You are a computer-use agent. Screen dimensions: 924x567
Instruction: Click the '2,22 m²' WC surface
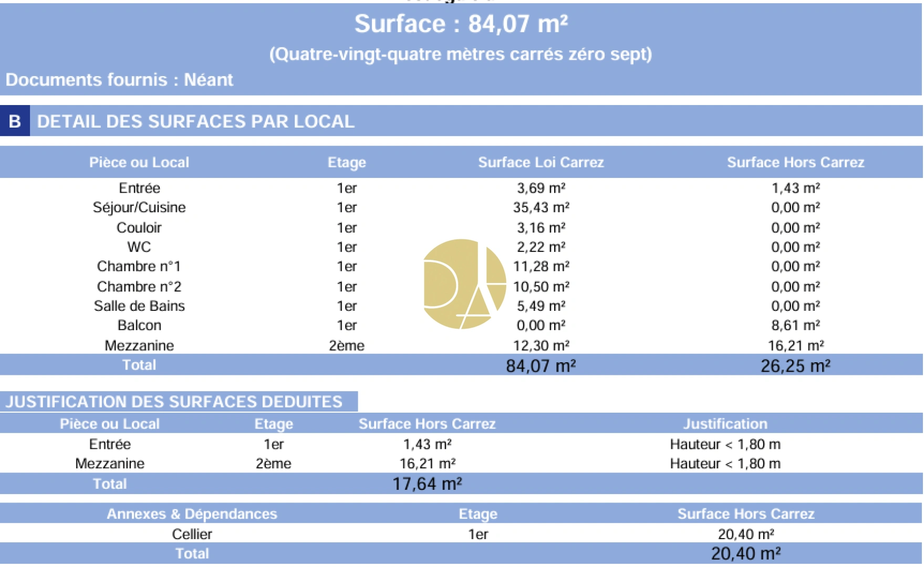coord(541,247)
